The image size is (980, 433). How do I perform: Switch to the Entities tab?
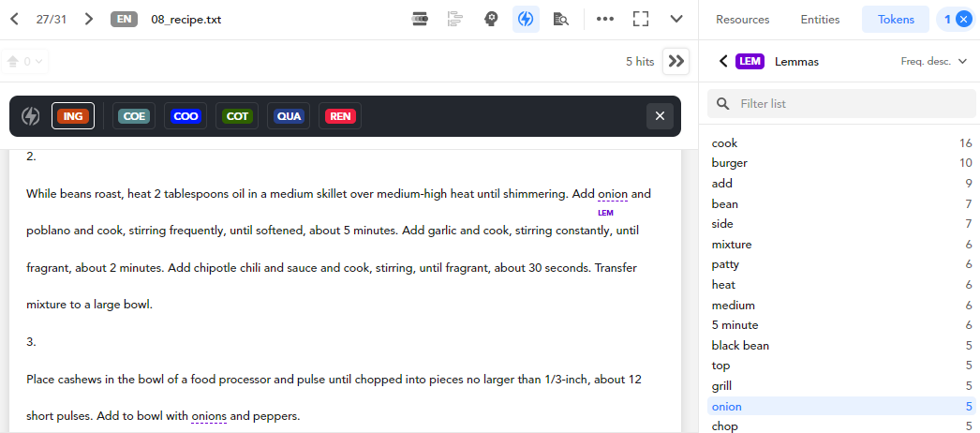820,19
